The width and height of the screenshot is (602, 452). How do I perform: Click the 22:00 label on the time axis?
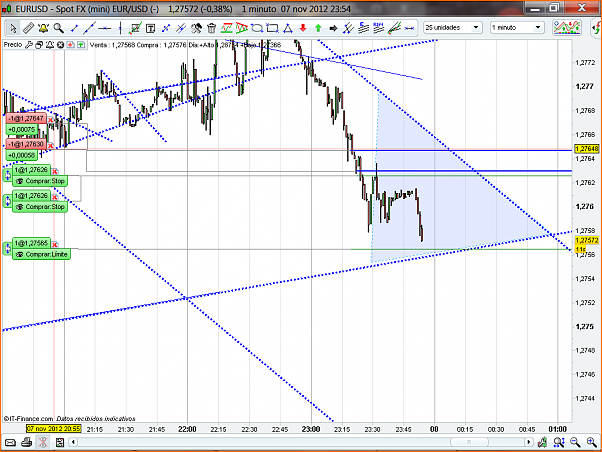187,429
